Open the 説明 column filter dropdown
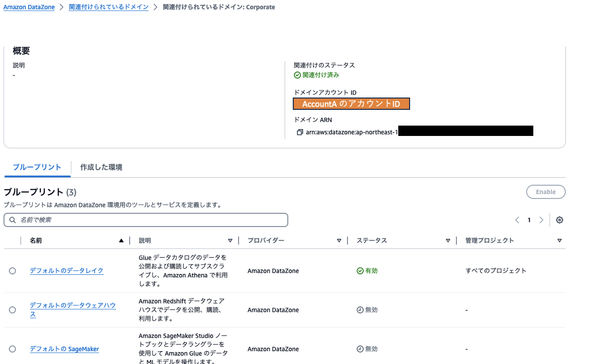 tap(230, 240)
